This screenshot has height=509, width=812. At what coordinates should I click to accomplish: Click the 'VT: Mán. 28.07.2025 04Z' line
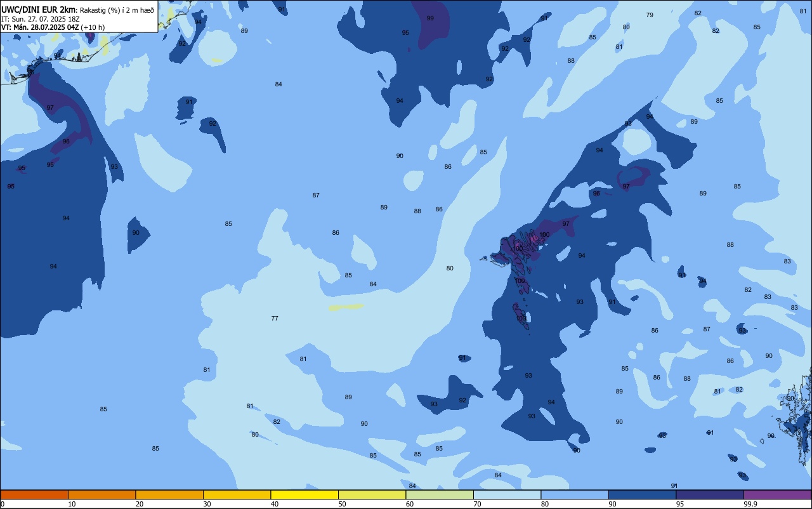click(x=39, y=27)
